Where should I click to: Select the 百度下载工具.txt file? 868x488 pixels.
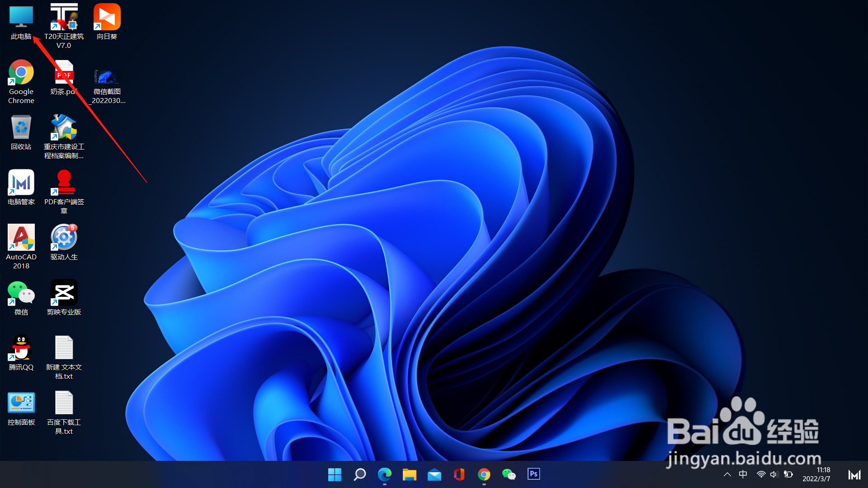pyautogui.click(x=64, y=403)
